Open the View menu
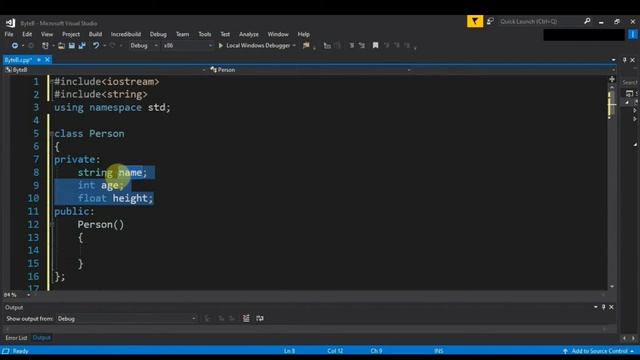Image resolution: width=640 pixels, height=360 pixels. coord(47,34)
